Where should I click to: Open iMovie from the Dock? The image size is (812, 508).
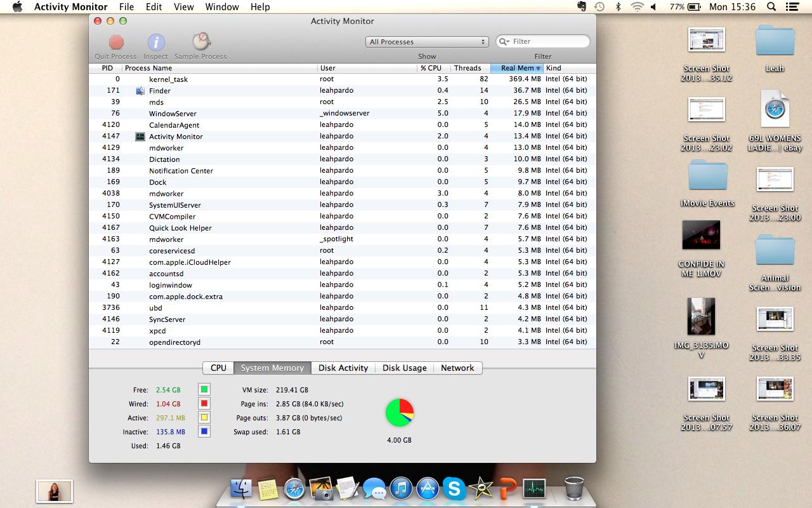[481, 489]
